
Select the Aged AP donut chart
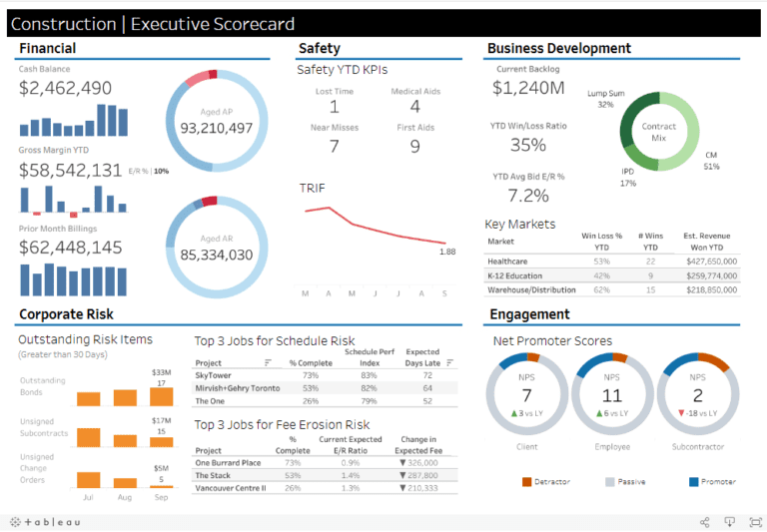pos(217,121)
